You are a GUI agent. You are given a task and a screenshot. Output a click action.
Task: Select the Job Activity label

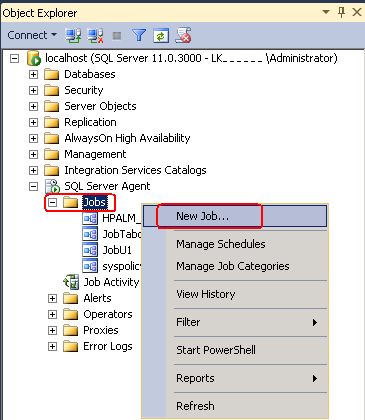pyautogui.click(x=111, y=282)
